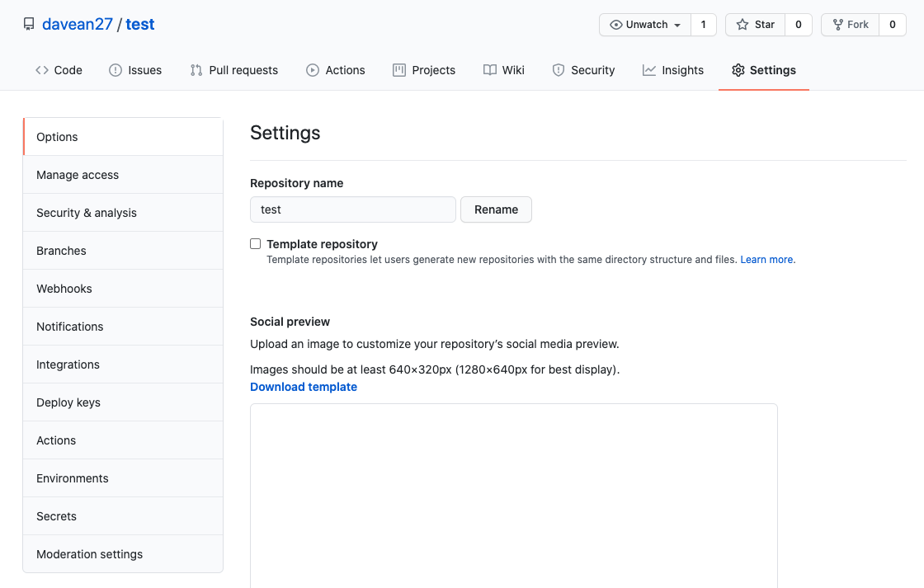Click the Wiki open-book icon
Viewport: 924px width, 588px height.
[x=490, y=70]
